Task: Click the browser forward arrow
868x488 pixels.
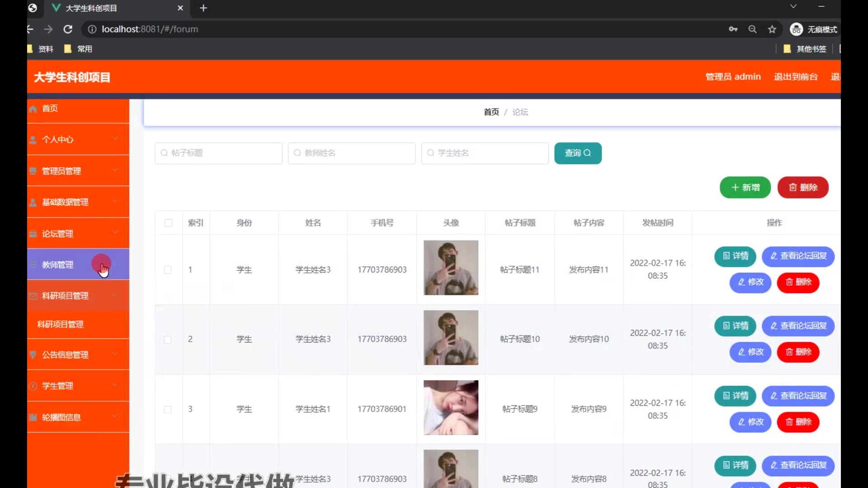Action: (x=48, y=29)
